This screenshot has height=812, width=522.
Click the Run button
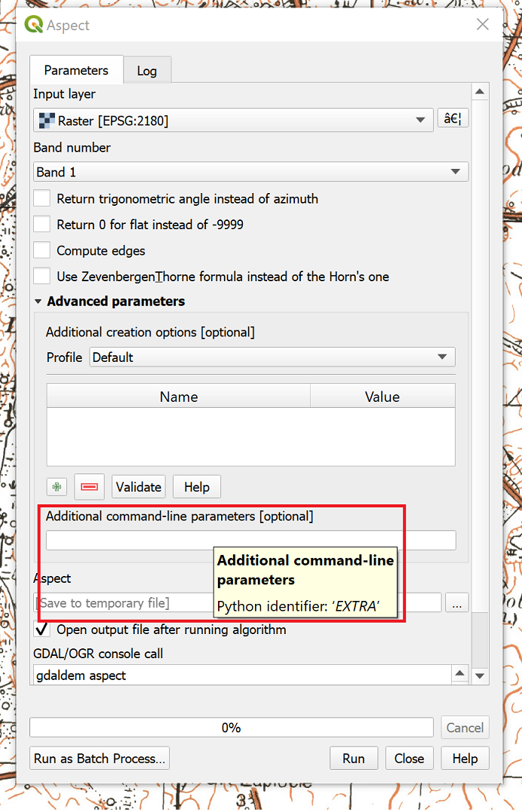[x=353, y=758]
